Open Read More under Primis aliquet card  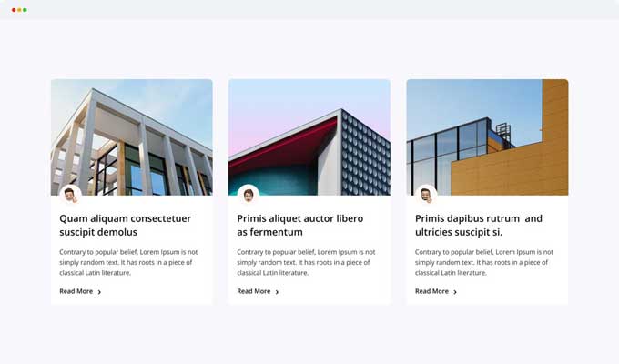coord(254,291)
